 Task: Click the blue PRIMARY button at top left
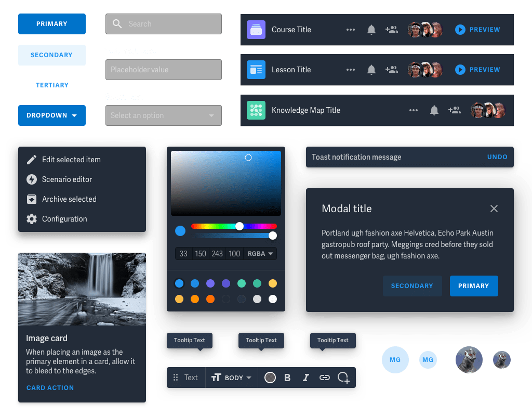point(52,24)
